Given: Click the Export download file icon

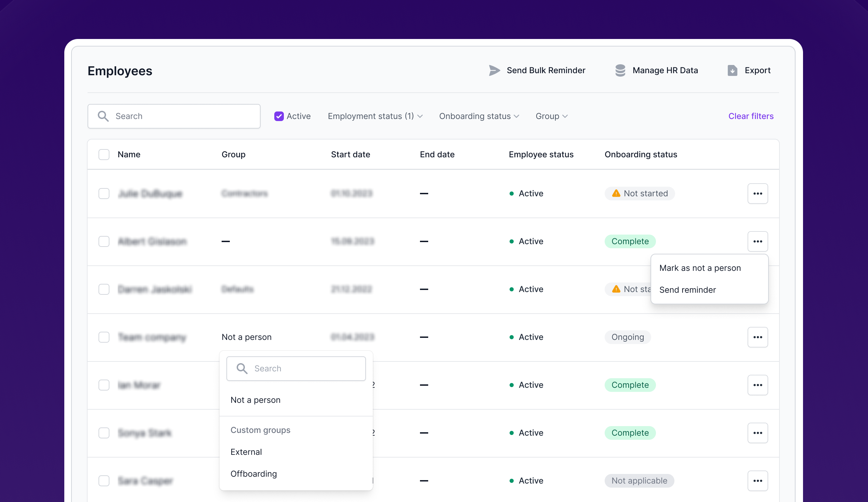Looking at the screenshot, I should point(732,70).
